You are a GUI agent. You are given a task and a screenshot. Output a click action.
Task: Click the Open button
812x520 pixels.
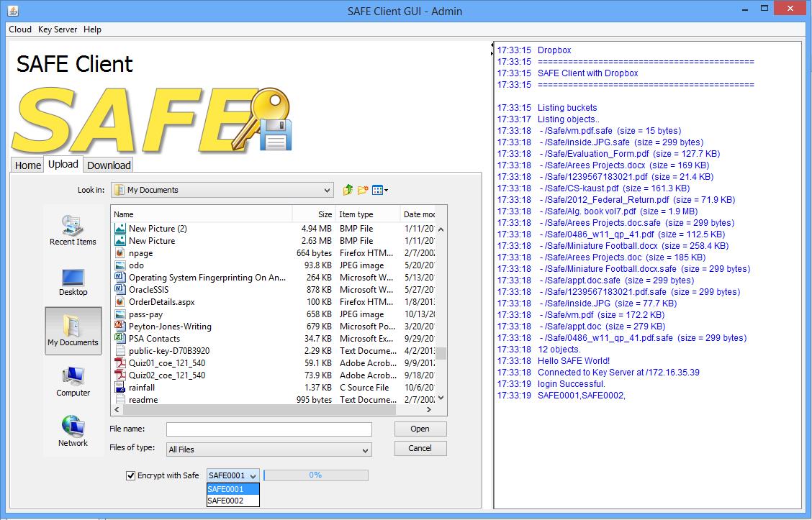click(x=420, y=429)
